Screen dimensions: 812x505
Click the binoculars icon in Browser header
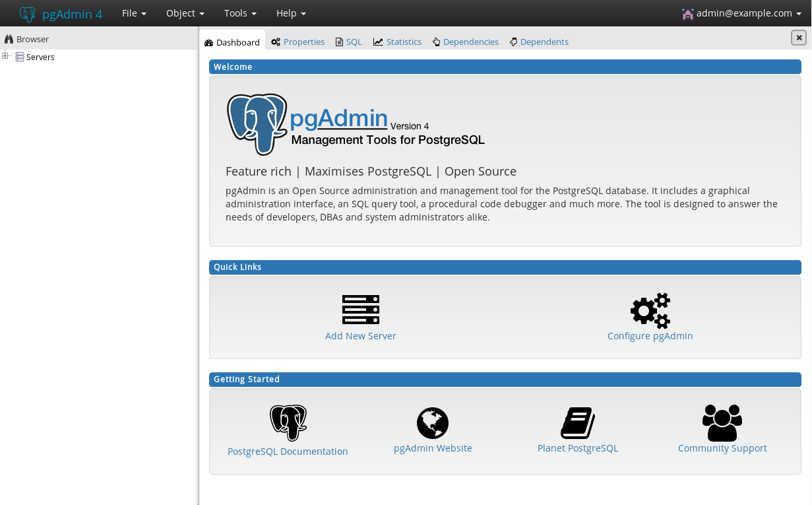pos(9,39)
